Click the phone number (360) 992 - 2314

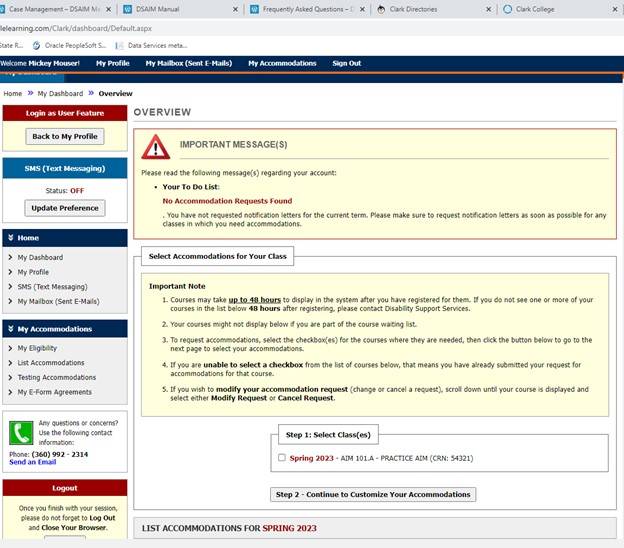tap(60, 454)
